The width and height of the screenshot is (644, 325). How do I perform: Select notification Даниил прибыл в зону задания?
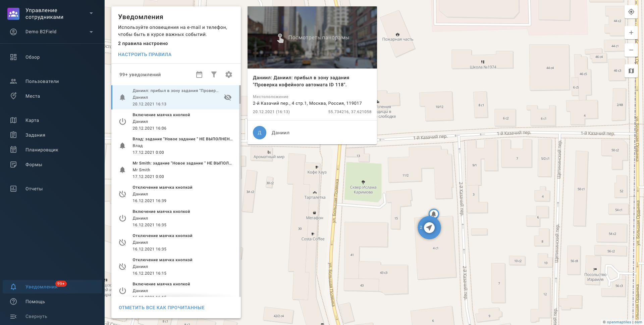point(175,97)
